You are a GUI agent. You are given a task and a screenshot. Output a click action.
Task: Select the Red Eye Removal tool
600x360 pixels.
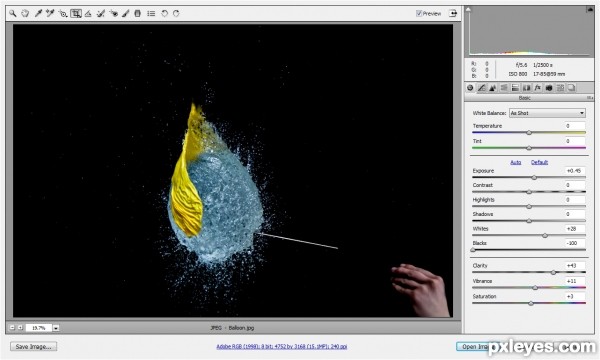[113, 13]
